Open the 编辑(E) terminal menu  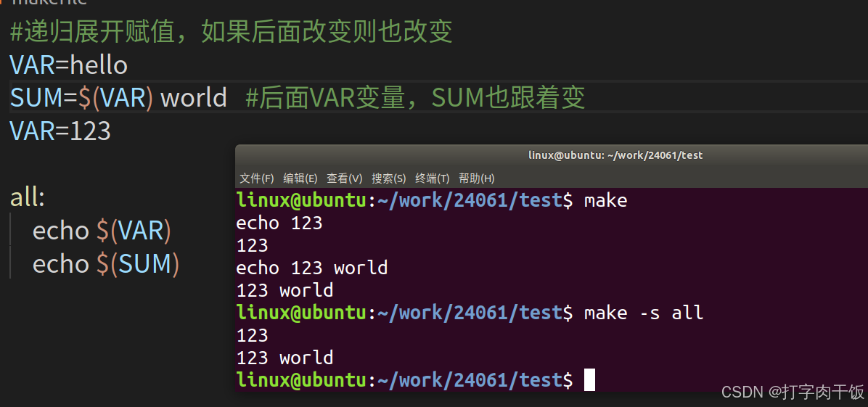pos(300,178)
